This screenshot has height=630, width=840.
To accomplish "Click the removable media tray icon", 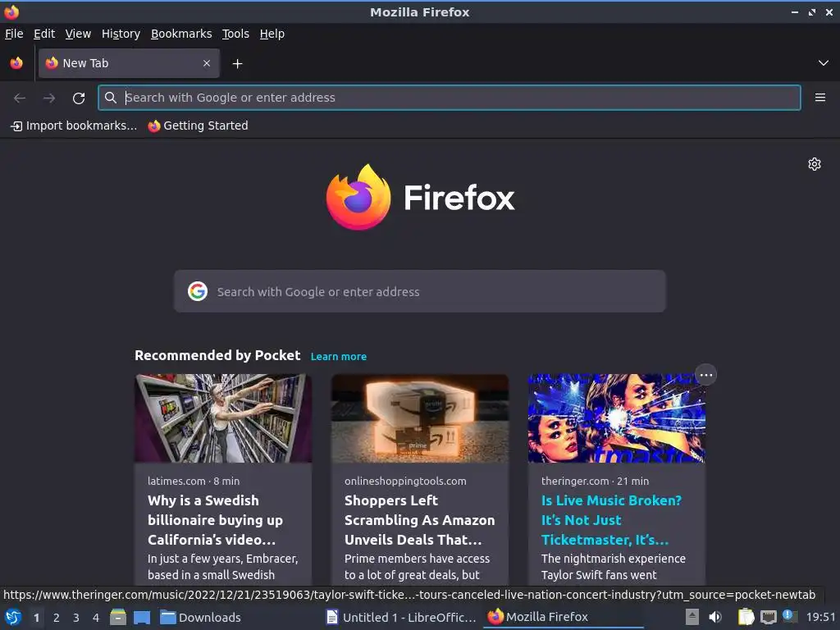I will coord(692,617).
